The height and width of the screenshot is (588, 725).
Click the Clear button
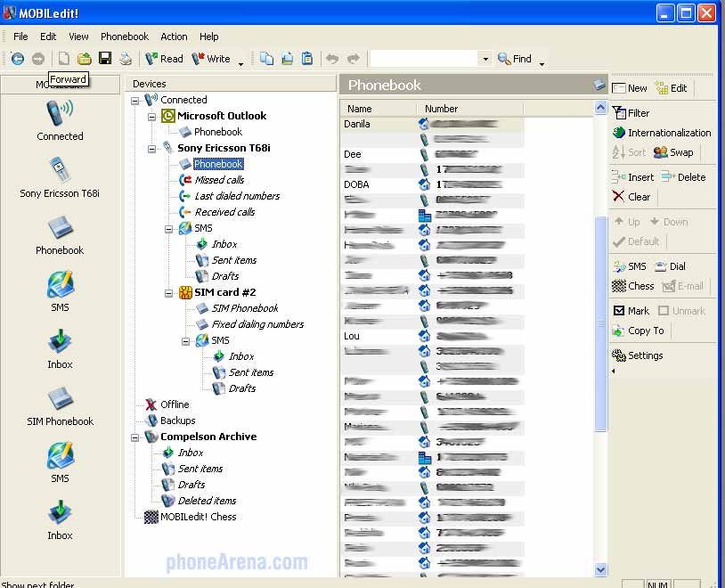(631, 197)
